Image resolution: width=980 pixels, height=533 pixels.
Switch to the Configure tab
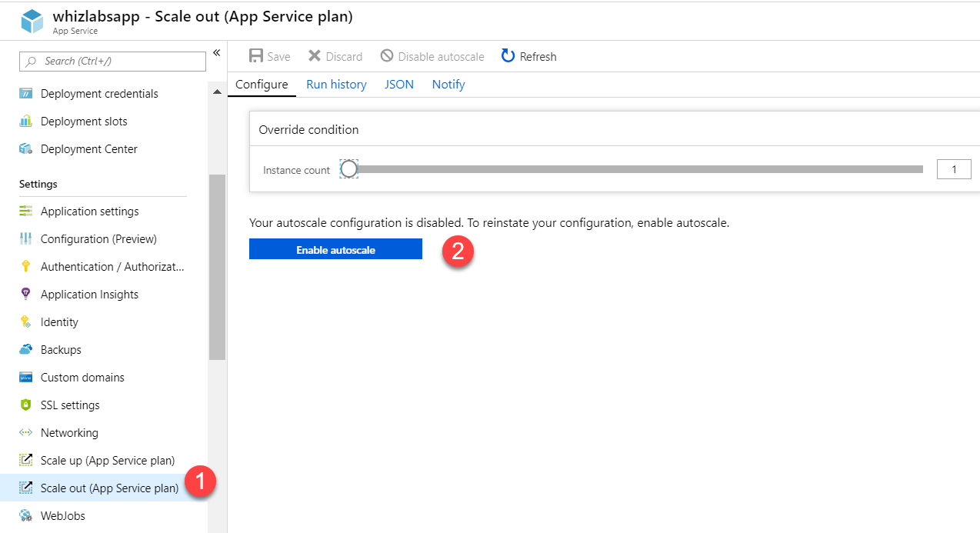click(262, 85)
